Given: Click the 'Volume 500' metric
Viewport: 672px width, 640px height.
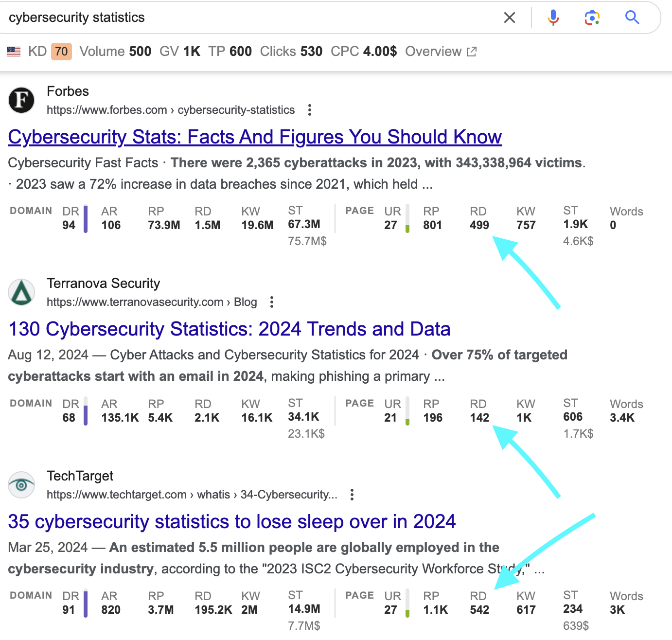Looking at the screenshot, I should coord(116,51).
